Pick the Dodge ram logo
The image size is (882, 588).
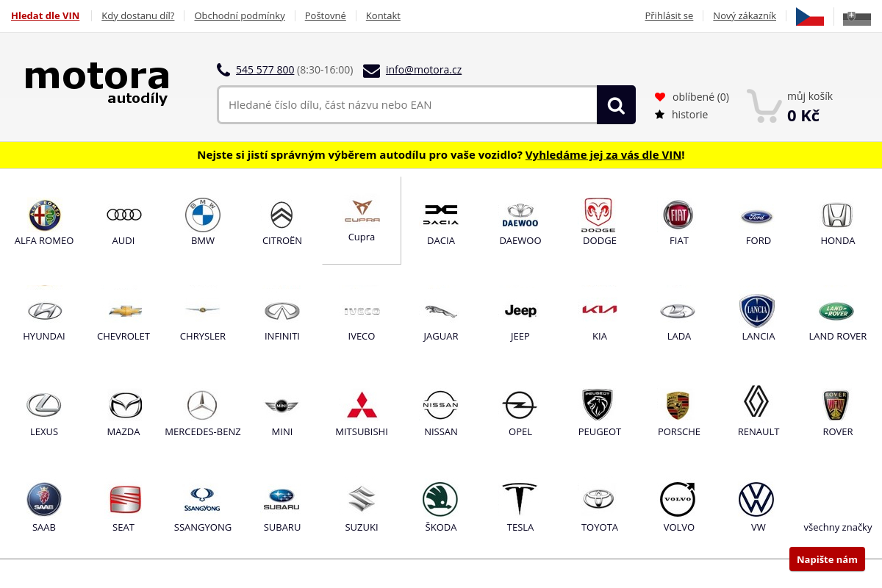tap(600, 215)
